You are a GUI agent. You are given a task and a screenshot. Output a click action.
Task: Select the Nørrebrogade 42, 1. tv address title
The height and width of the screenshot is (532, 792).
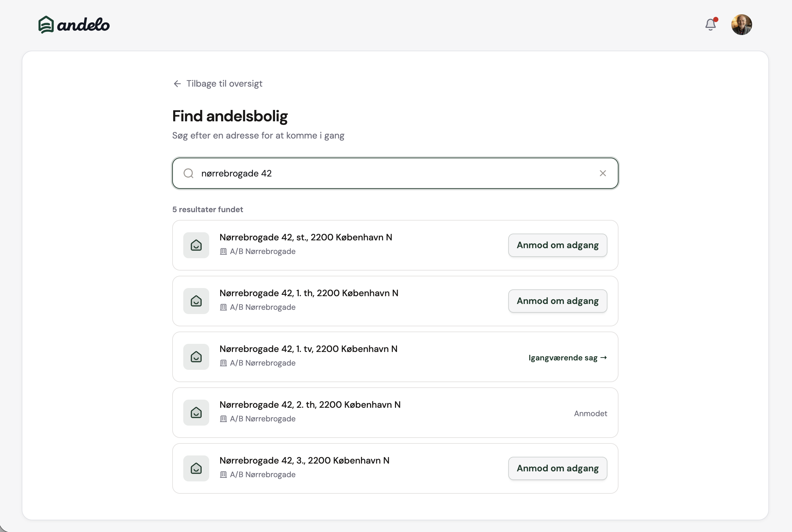308,349
